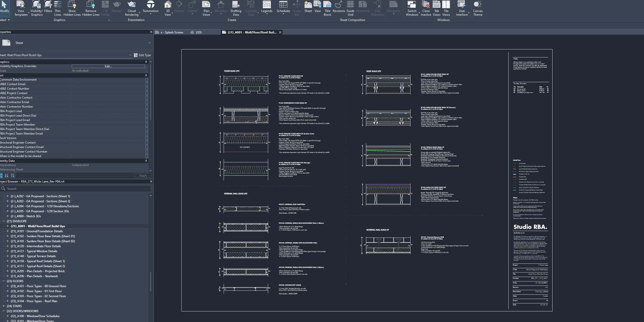Expand (2-)_A900 - Sketch 3Ds node
This screenshot has height=322, width=644.
[7, 216]
